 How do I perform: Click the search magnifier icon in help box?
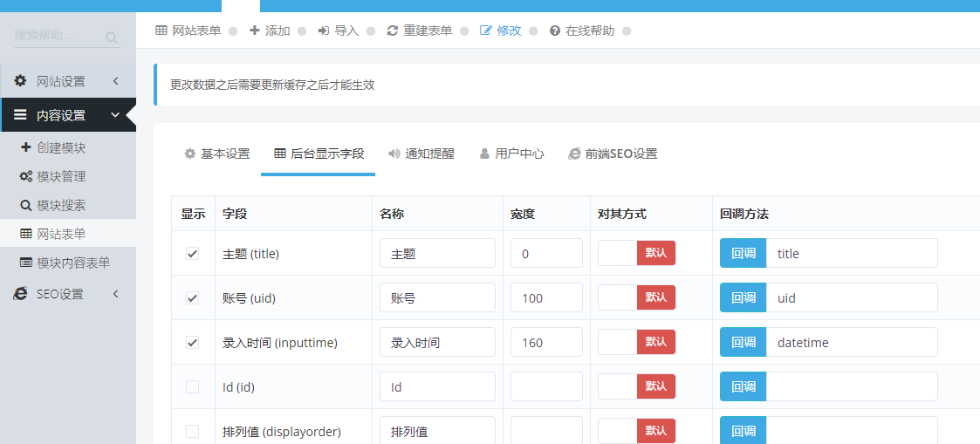(111, 38)
